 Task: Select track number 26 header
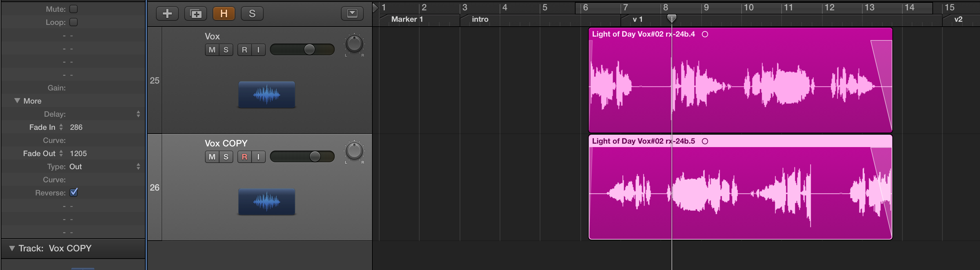pyautogui.click(x=155, y=187)
